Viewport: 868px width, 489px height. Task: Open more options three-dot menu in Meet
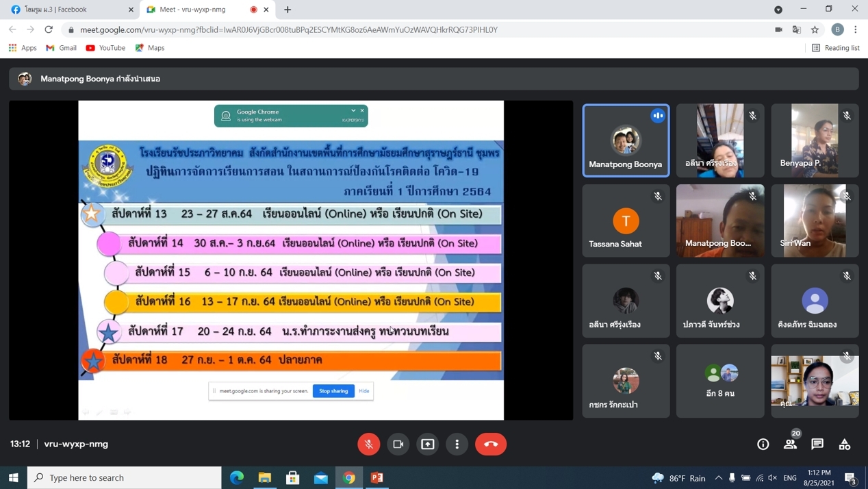[457, 444]
